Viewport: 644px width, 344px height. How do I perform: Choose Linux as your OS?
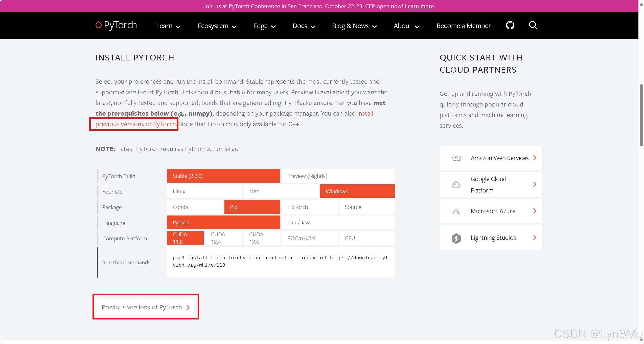pyautogui.click(x=204, y=191)
